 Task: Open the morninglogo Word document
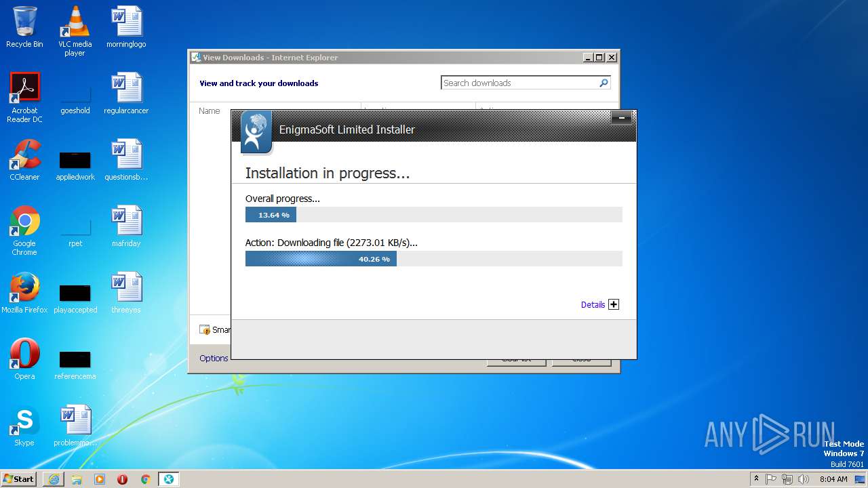[126, 27]
